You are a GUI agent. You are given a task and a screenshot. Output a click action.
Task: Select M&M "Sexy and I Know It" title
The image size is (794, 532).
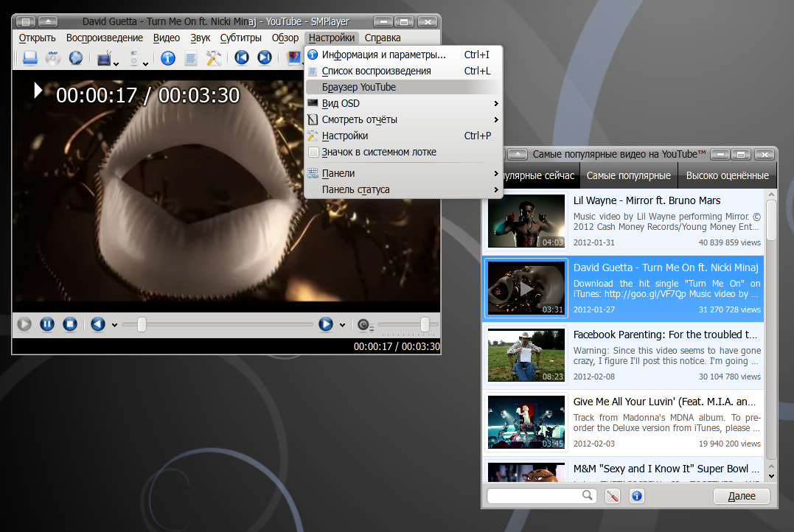[666, 469]
